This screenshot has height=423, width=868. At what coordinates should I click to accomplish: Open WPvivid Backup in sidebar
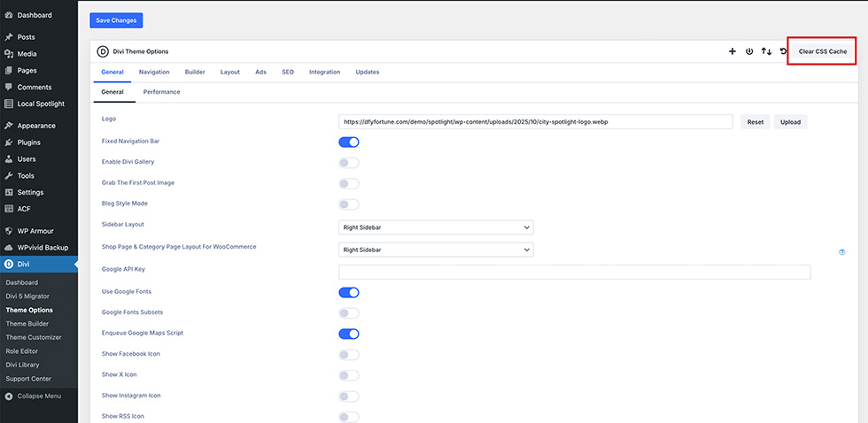43,248
